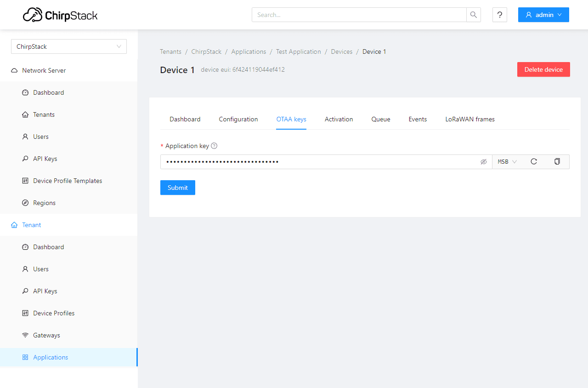Open the admin user menu
The image size is (588, 388).
pos(543,15)
